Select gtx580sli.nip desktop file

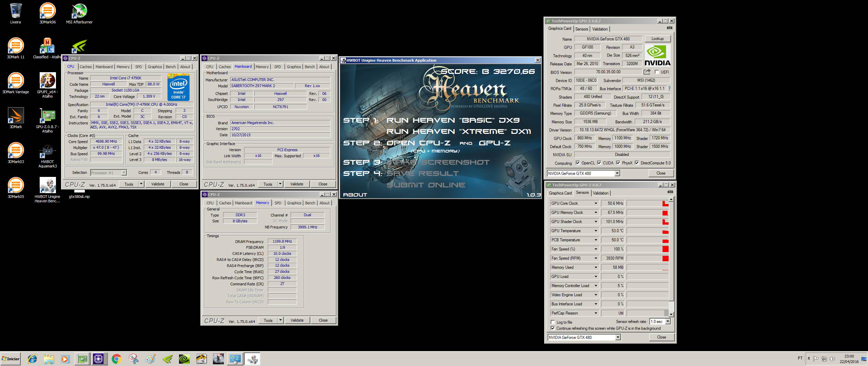pos(79,196)
